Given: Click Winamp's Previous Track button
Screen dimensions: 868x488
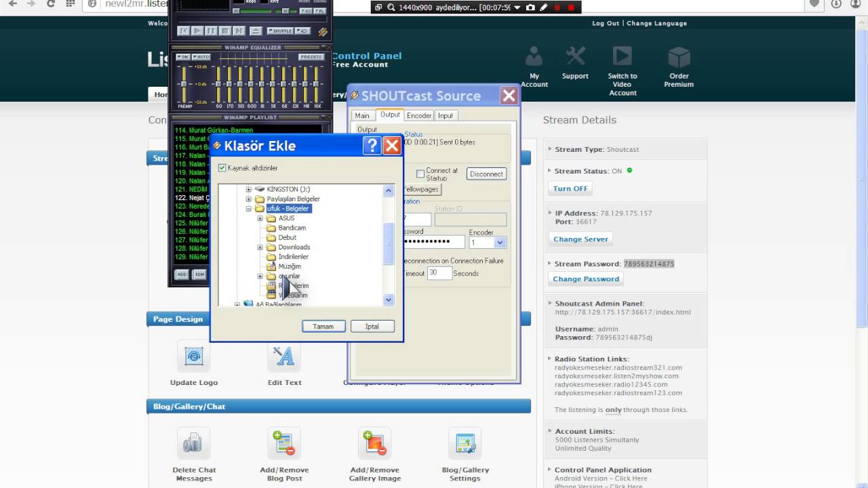Looking at the screenshot, I should click(x=183, y=31).
